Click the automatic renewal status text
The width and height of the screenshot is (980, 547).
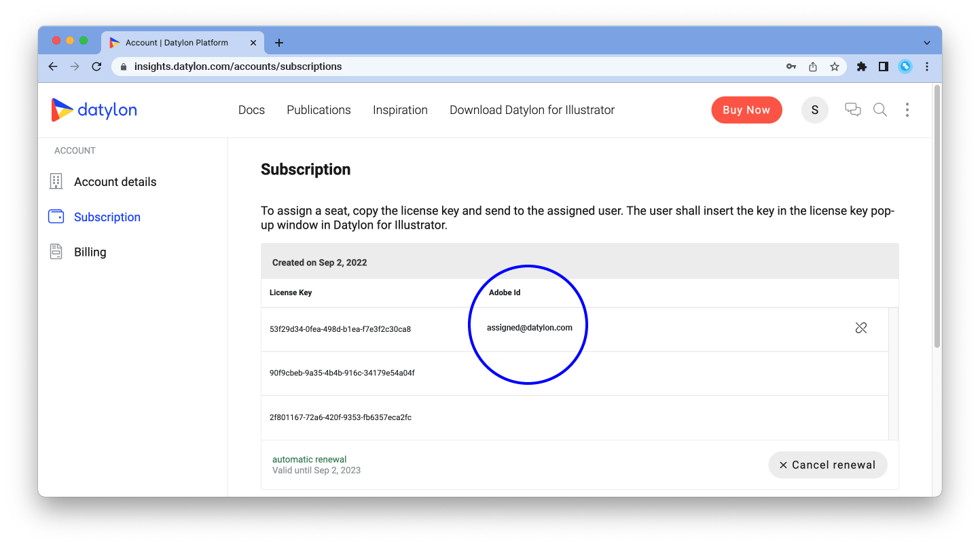[x=310, y=459]
